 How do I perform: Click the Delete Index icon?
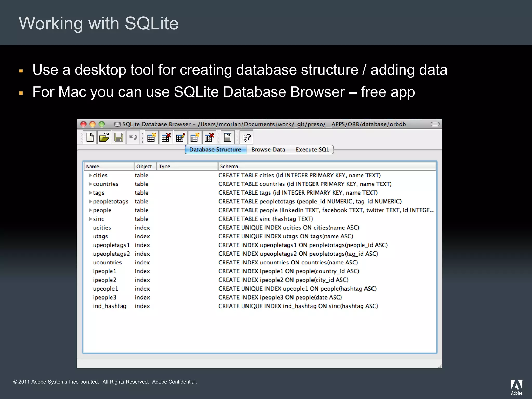[x=209, y=137]
